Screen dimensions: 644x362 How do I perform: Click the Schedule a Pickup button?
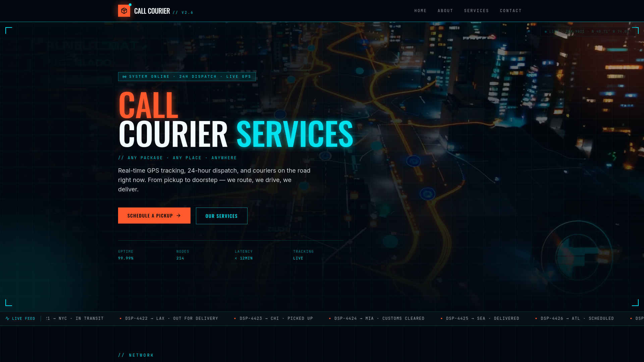point(154,216)
